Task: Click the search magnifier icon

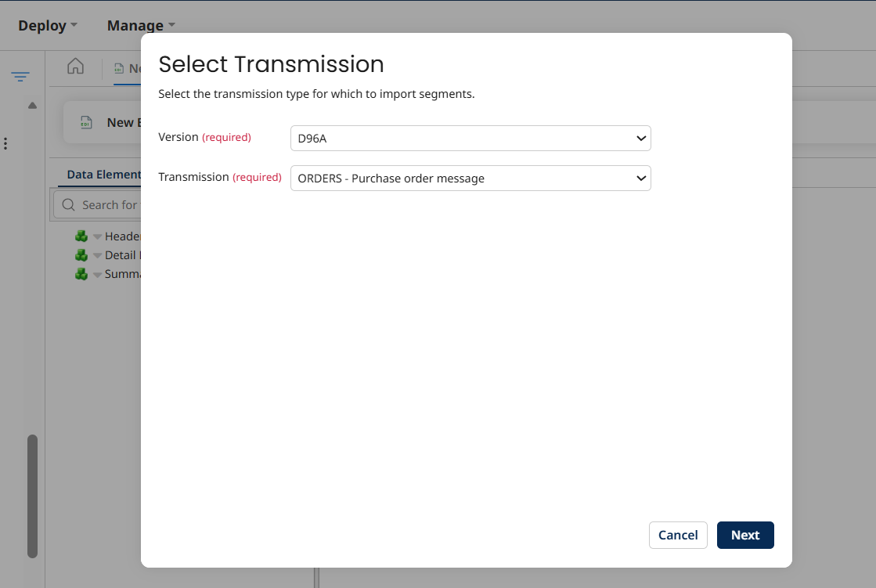Action: click(x=68, y=204)
